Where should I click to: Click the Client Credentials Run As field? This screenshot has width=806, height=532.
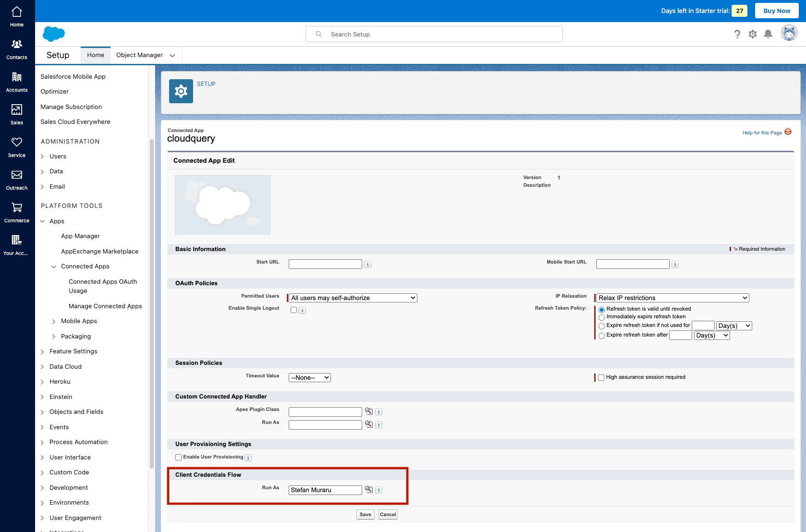(x=325, y=490)
